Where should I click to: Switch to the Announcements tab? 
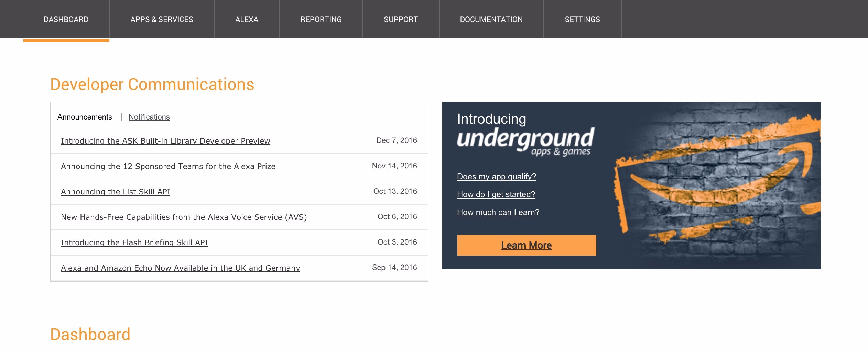pos(85,117)
